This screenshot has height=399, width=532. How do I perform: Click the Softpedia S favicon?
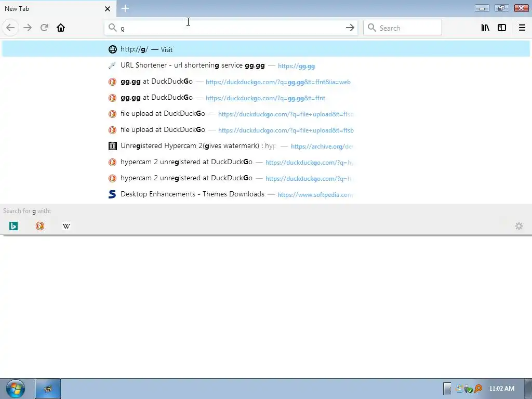(x=112, y=194)
